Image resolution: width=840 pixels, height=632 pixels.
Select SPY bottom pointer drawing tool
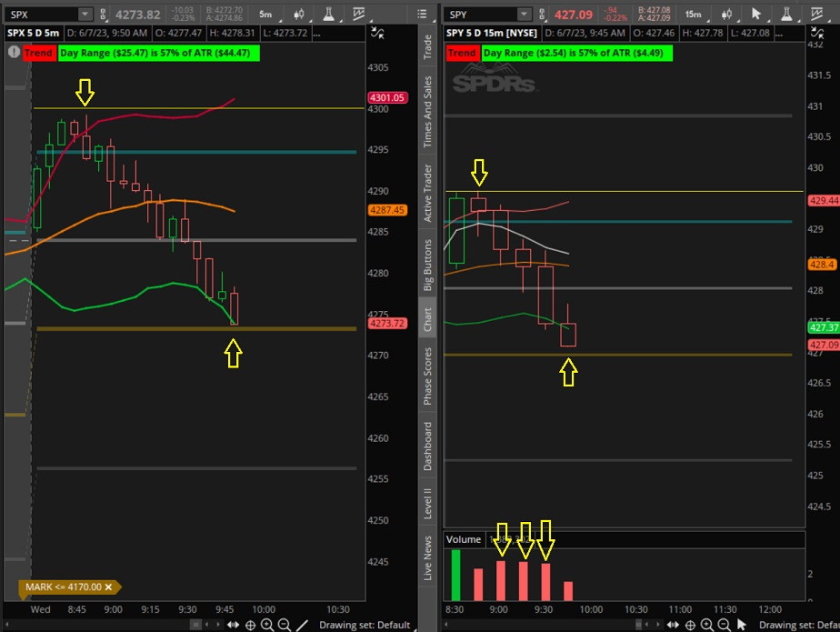[x=742, y=625]
